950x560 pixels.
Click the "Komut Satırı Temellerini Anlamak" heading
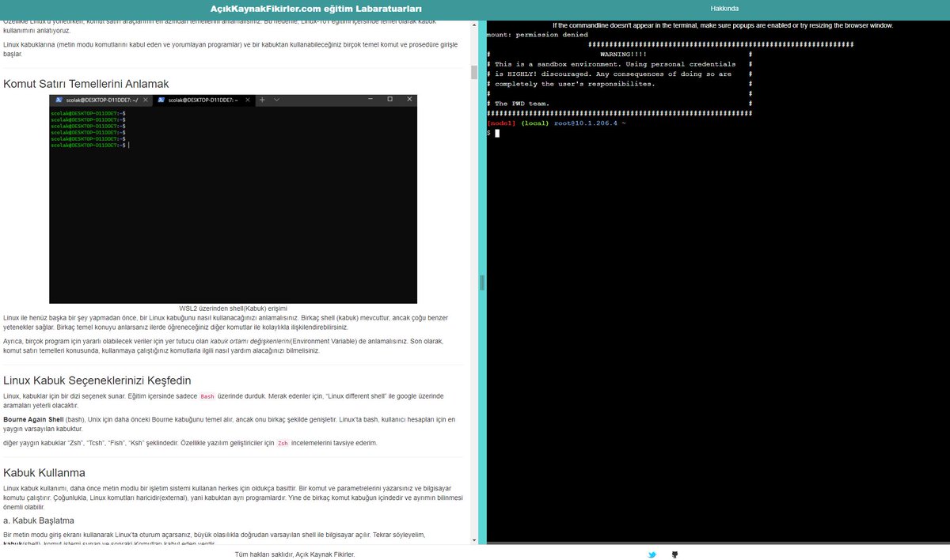click(x=85, y=84)
